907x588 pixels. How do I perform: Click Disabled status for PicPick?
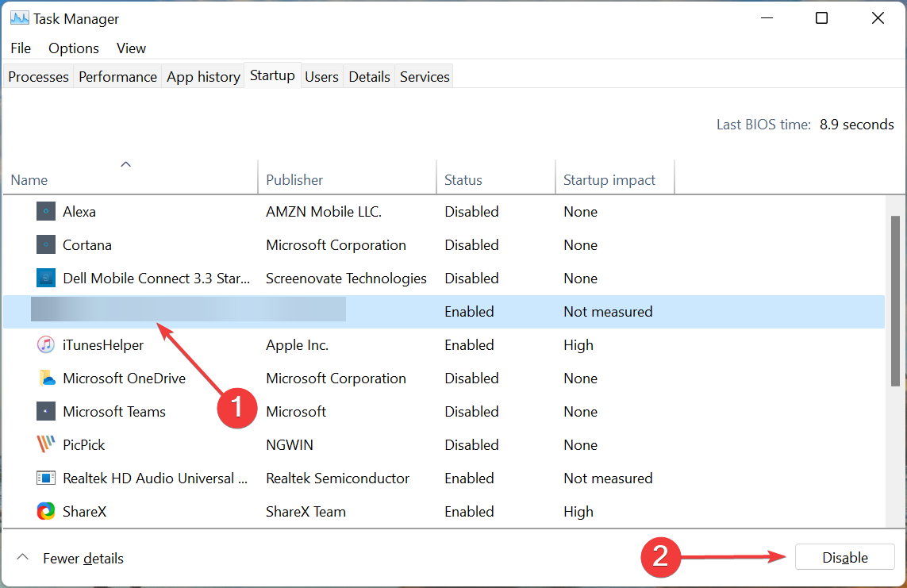click(471, 444)
